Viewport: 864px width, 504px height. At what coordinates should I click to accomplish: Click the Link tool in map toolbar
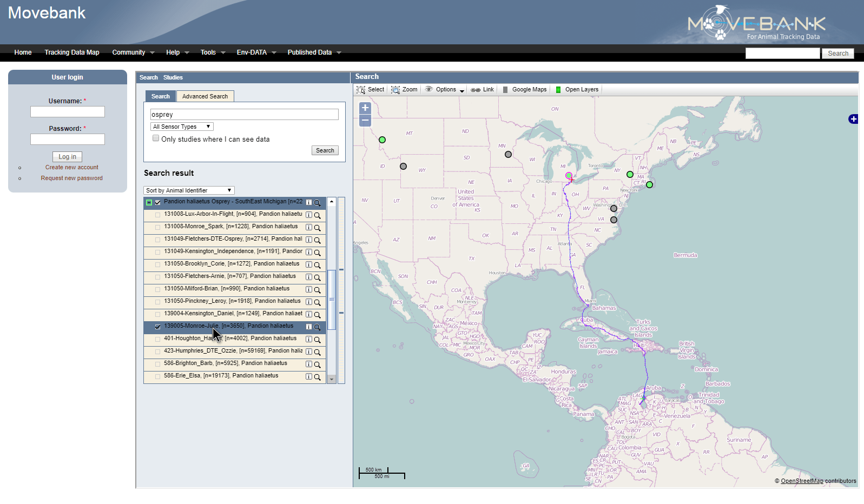[483, 90]
